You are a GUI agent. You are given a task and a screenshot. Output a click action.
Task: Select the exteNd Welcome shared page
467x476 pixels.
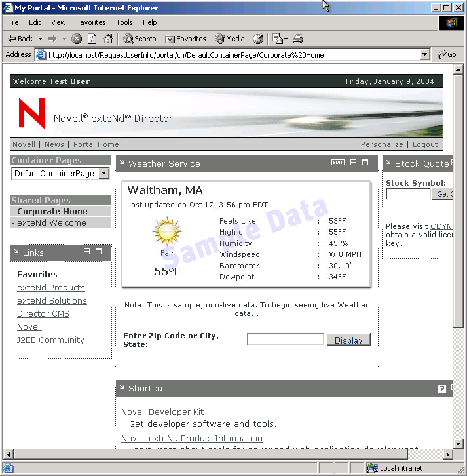tap(52, 222)
